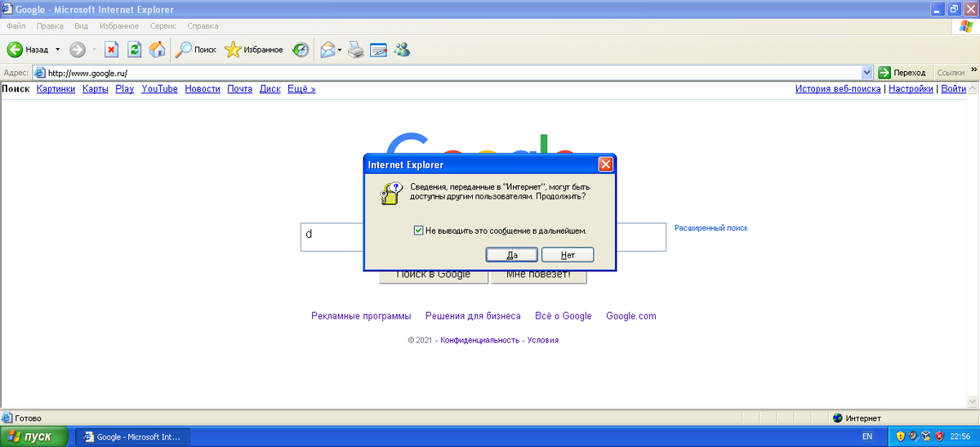Open the Forward history dropdown arrow
The height and width of the screenshot is (447, 980).
[94, 50]
